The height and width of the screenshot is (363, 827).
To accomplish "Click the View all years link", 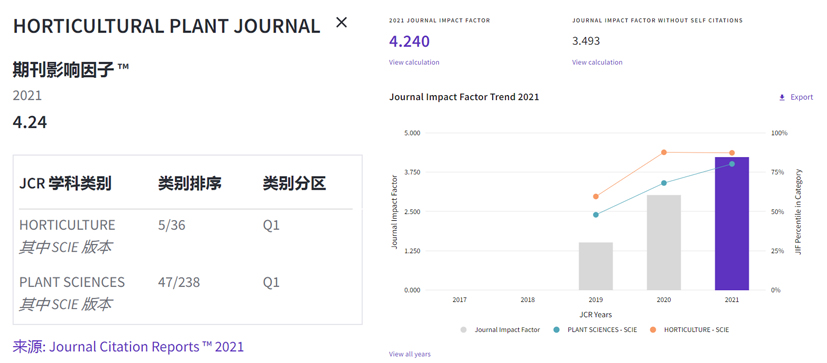I will point(410,354).
